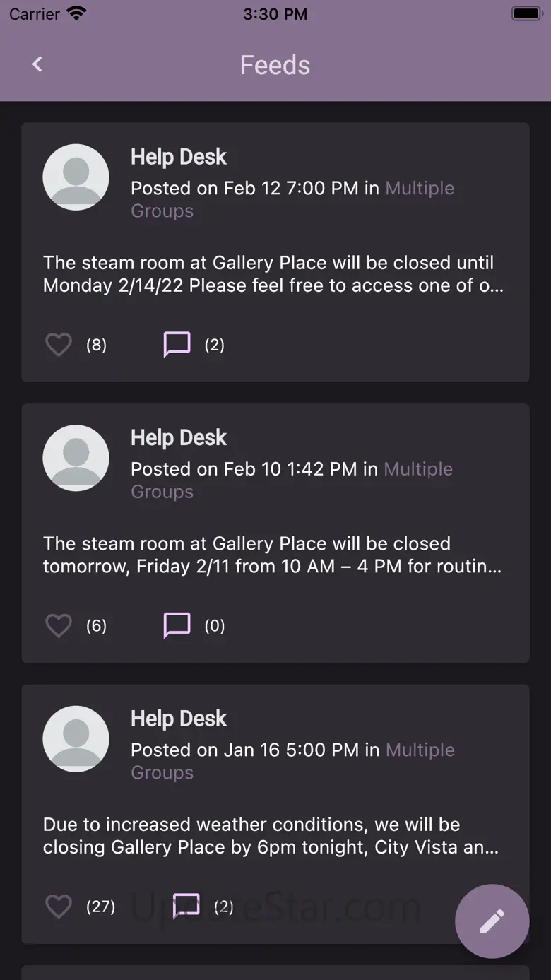Like the Feb 10 Help Desk post
The height and width of the screenshot is (980, 551).
click(x=59, y=625)
